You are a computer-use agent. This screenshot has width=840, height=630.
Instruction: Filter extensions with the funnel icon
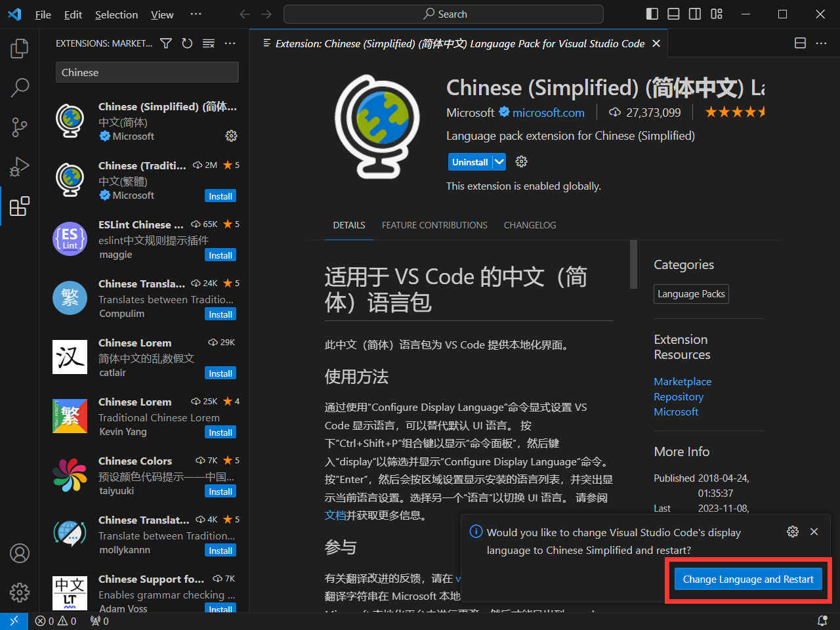tap(166, 43)
